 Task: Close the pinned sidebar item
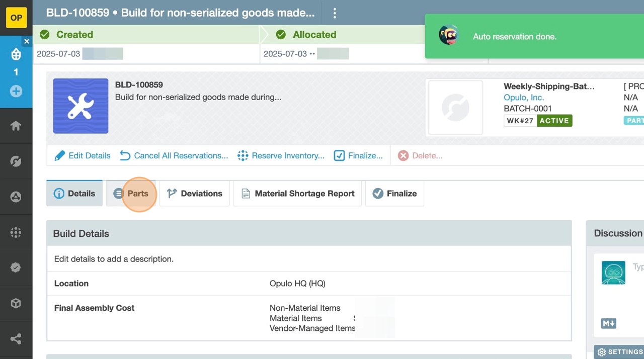point(27,42)
